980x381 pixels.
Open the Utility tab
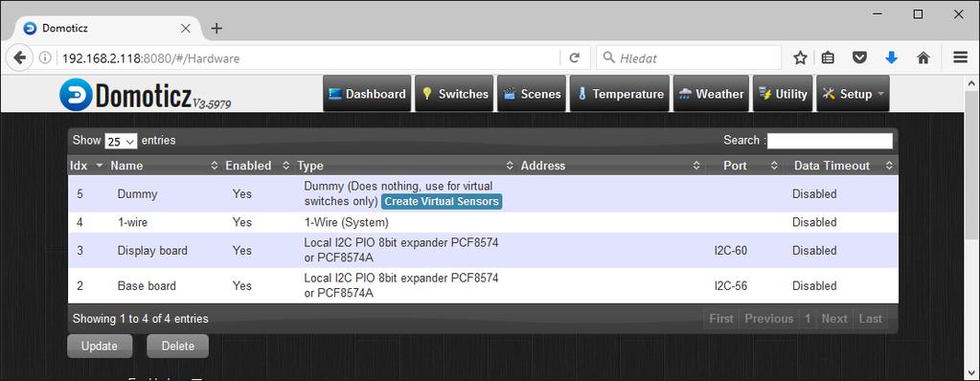pos(783,94)
